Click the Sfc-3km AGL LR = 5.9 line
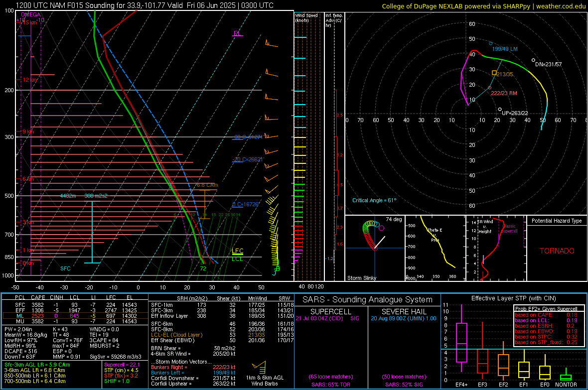The height and width of the screenshot is (390, 588). [37, 365]
